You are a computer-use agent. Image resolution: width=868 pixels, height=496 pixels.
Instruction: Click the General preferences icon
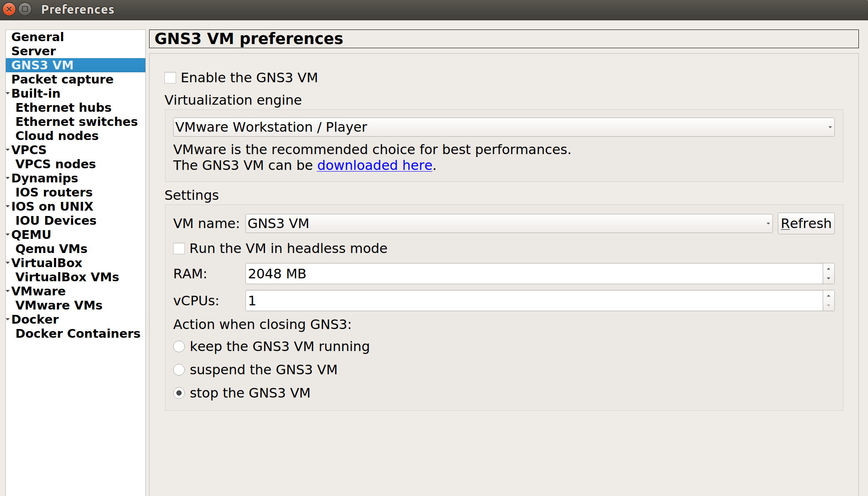click(x=37, y=37)
